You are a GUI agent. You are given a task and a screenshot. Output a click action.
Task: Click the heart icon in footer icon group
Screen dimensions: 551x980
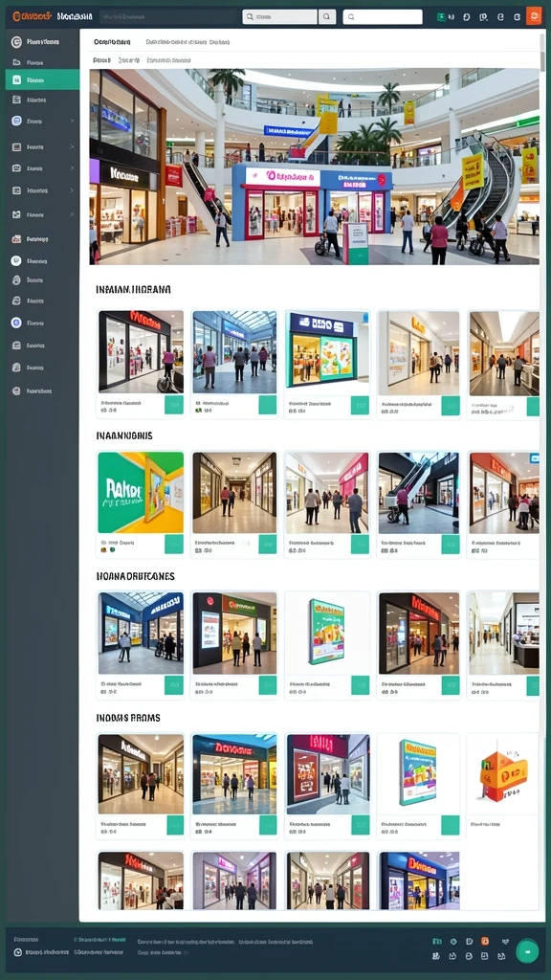(505, 941)
